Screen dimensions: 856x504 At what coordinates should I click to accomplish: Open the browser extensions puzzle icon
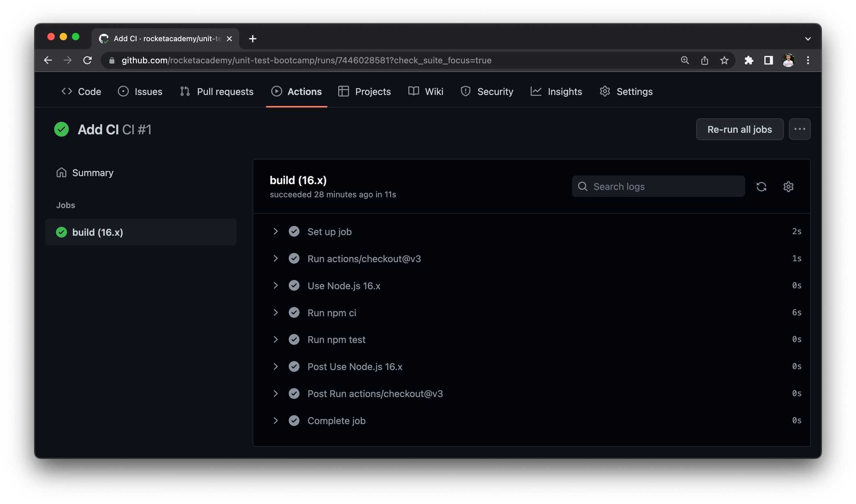point(749,60)
